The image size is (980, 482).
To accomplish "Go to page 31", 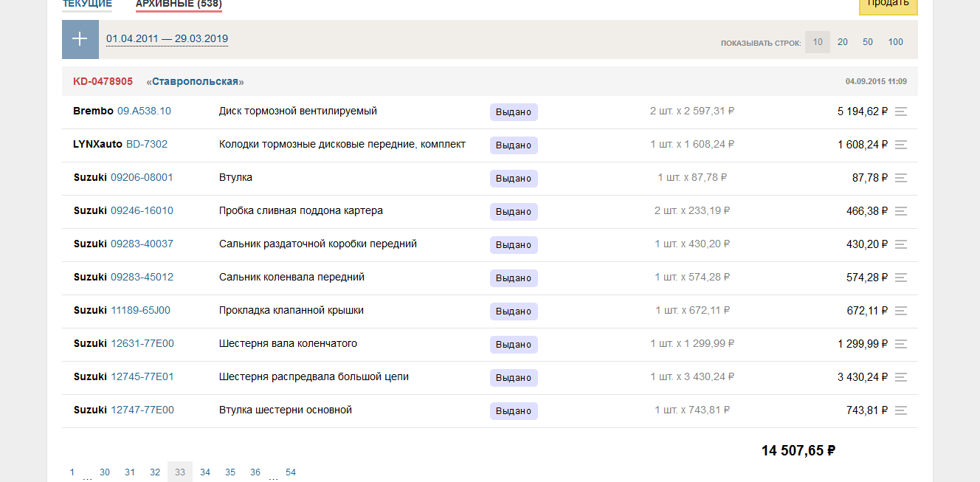I will pos(130,472).
